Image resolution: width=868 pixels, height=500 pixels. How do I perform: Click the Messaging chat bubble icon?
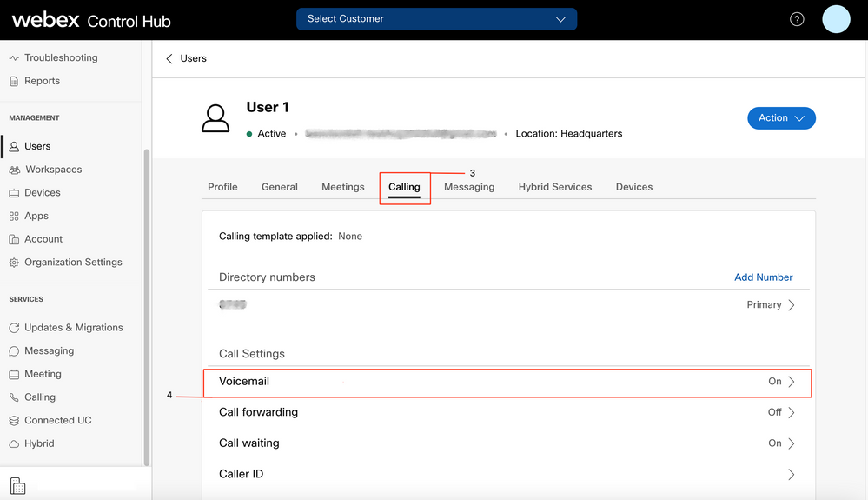pos(14,351)
